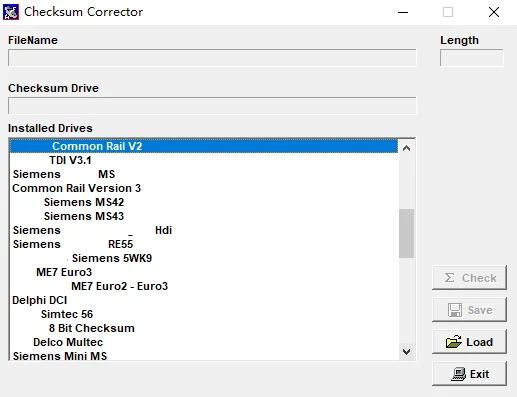Select ME7 Euro2 - Euro3 entry
517x397 pixels.
pyautogui.click(x=204, y=286)
